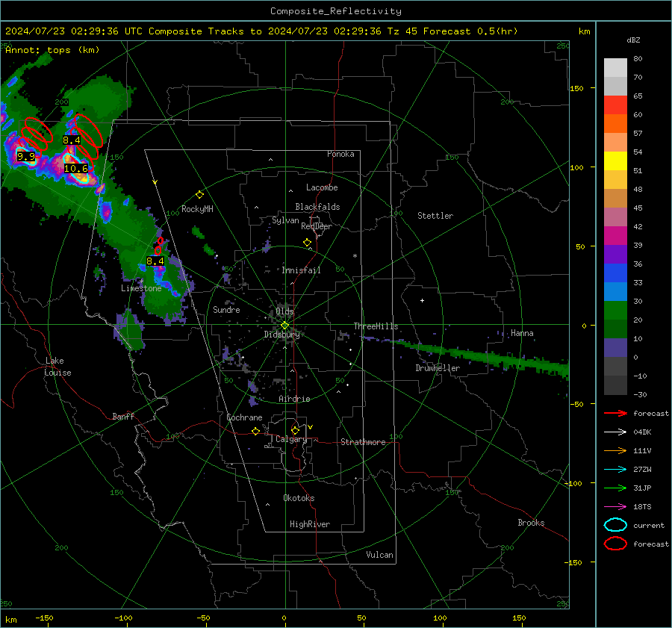Pick the light gray 80 dBZ swatch

[615, 68]
